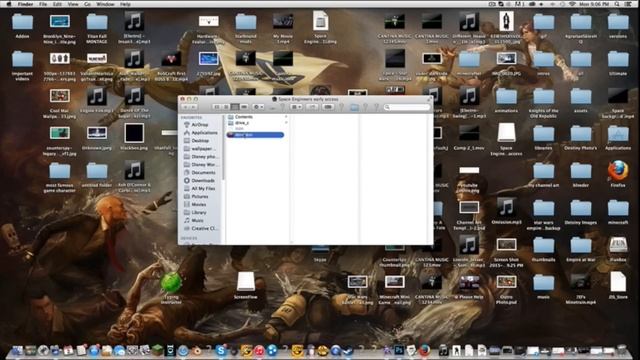Enter Finder window full screen
The width and height of the screenshot is (640, 360).
click(429, 99)
